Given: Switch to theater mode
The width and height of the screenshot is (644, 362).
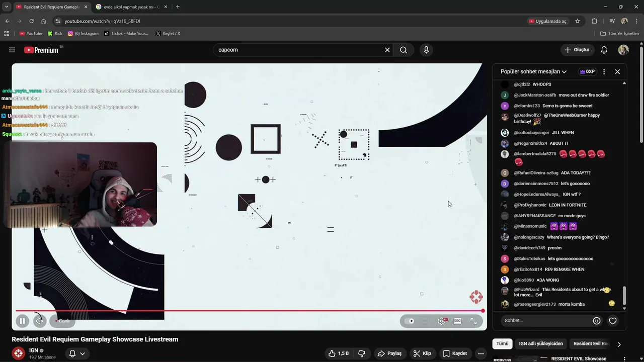Looking at the screenshot, I should tap(457, 321).
